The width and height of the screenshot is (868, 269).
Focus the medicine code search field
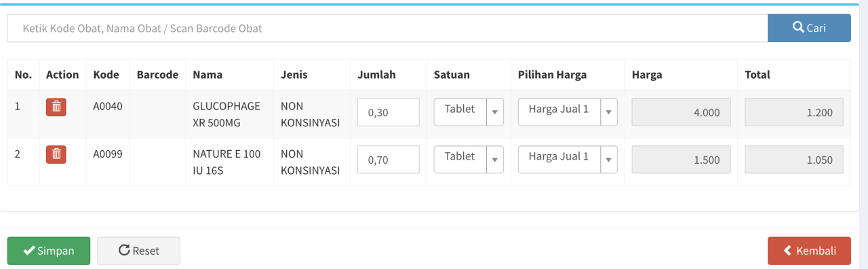pyautogui.click(x=387, y=28)
